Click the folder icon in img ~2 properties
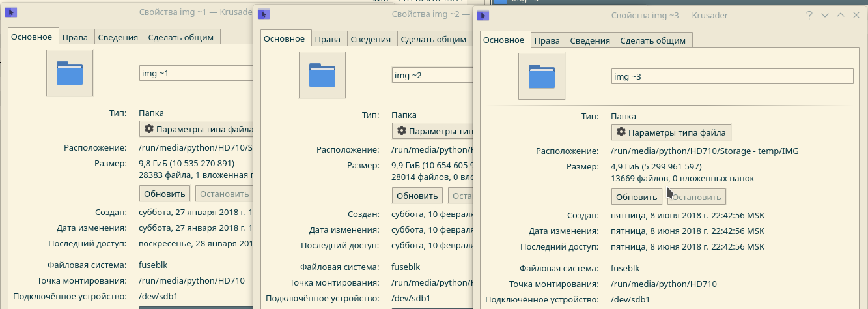Image resolution: width=868 pixels, height=309 pixels. point(322,75)
